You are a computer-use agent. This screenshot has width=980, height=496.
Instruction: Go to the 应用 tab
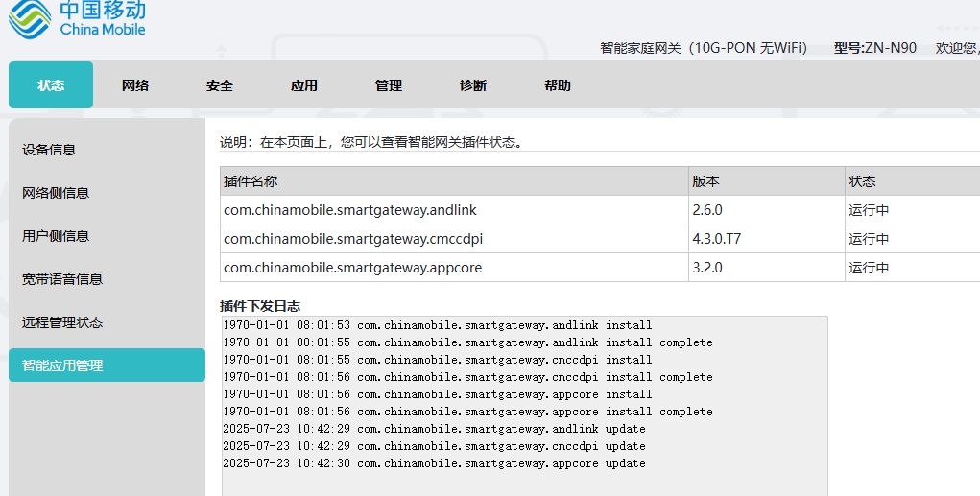304,85
